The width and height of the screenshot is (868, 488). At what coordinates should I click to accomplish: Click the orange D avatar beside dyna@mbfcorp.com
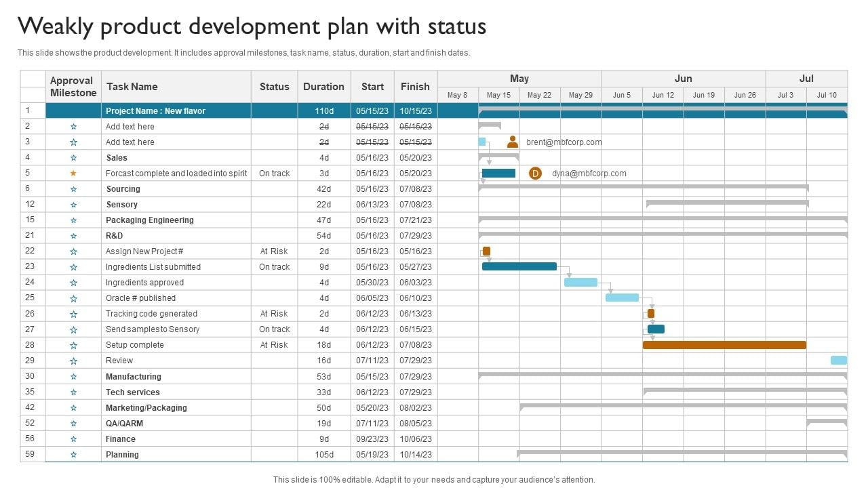tap(535, 174)
